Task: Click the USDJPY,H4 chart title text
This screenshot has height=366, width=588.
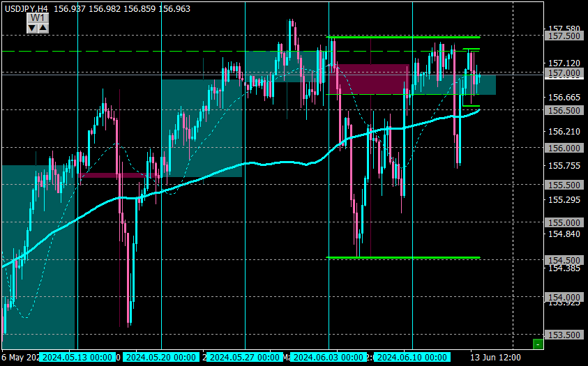Action: tap(28, 8)
